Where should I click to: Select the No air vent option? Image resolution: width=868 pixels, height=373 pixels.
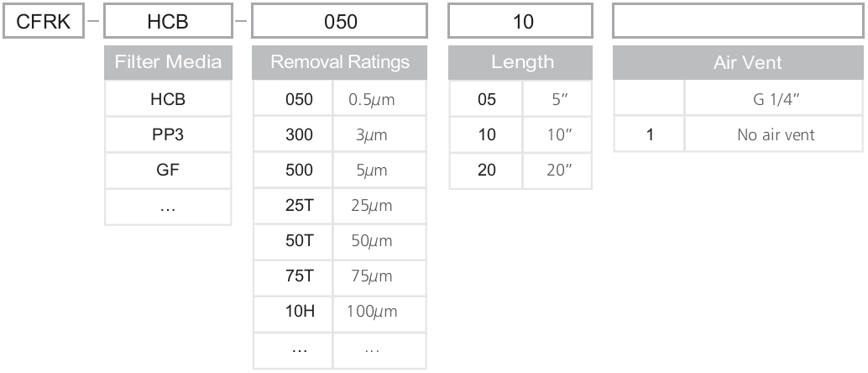(772, 135)
